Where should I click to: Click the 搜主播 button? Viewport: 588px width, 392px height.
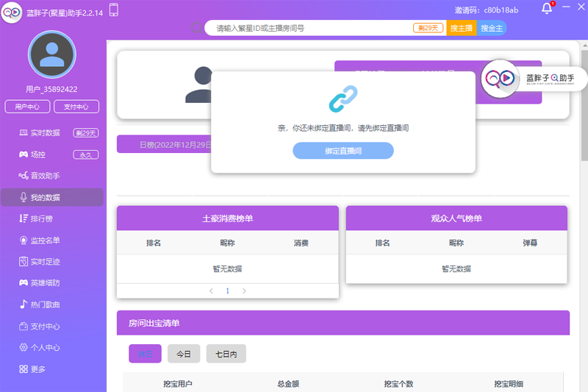461,28
